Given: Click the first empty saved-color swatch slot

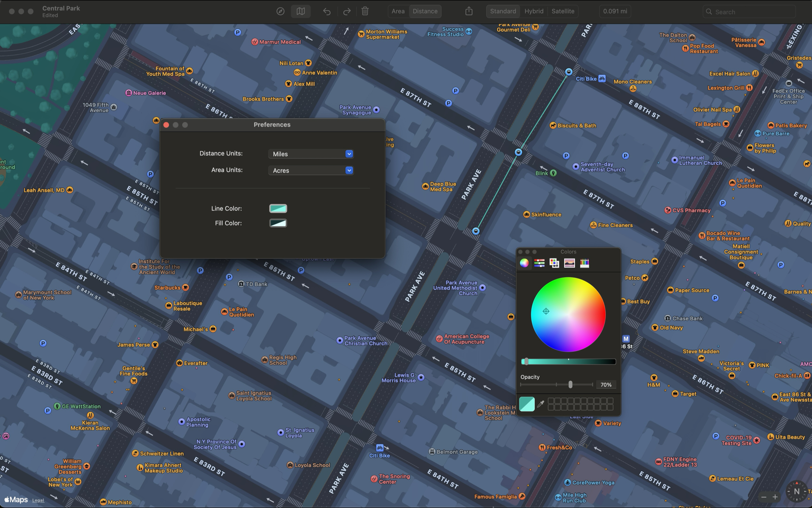Looking at the screenshot, I should (551, 400).
